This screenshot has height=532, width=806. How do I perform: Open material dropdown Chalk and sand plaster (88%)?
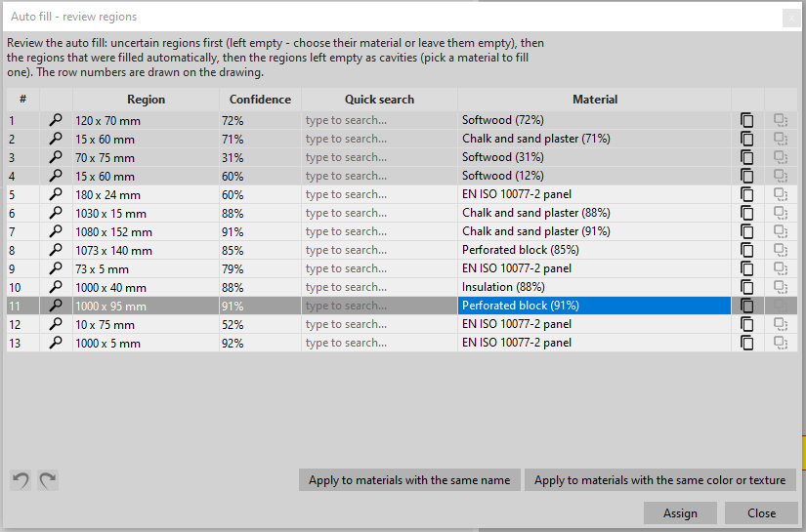click(x=594, y=213)
